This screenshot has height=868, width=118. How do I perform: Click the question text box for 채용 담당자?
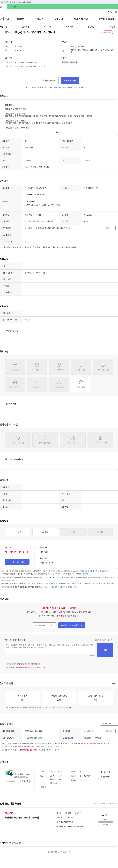(50, 649)
